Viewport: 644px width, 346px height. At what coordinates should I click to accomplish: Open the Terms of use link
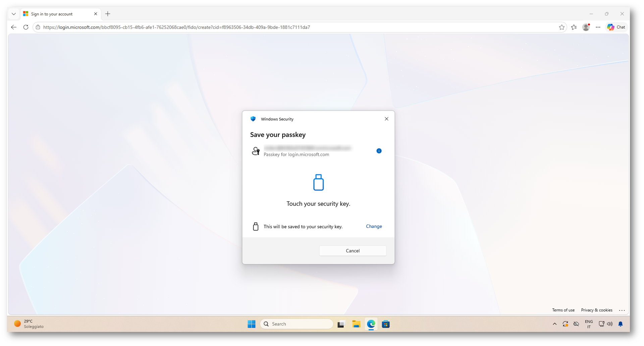pyautogui.click(x=563, y=310)
